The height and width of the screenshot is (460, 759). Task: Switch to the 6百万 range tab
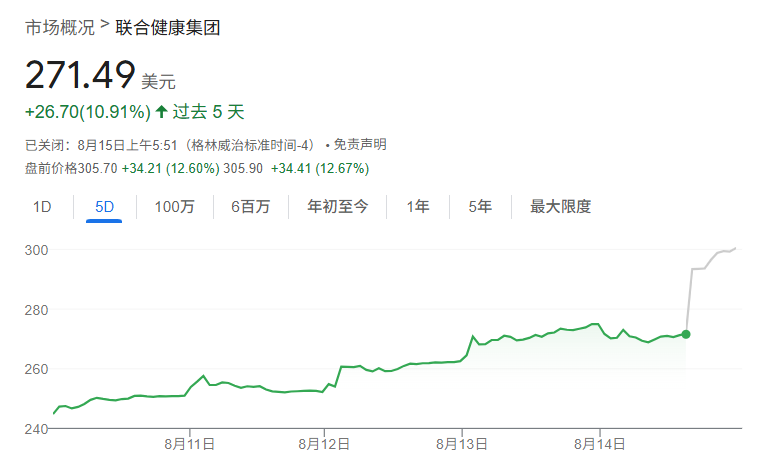(250, 207)
